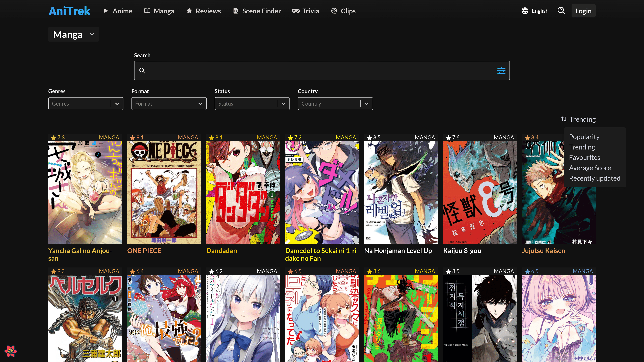Expand the Format dropdown
644x362 pixels.
(x=169, y=103)
